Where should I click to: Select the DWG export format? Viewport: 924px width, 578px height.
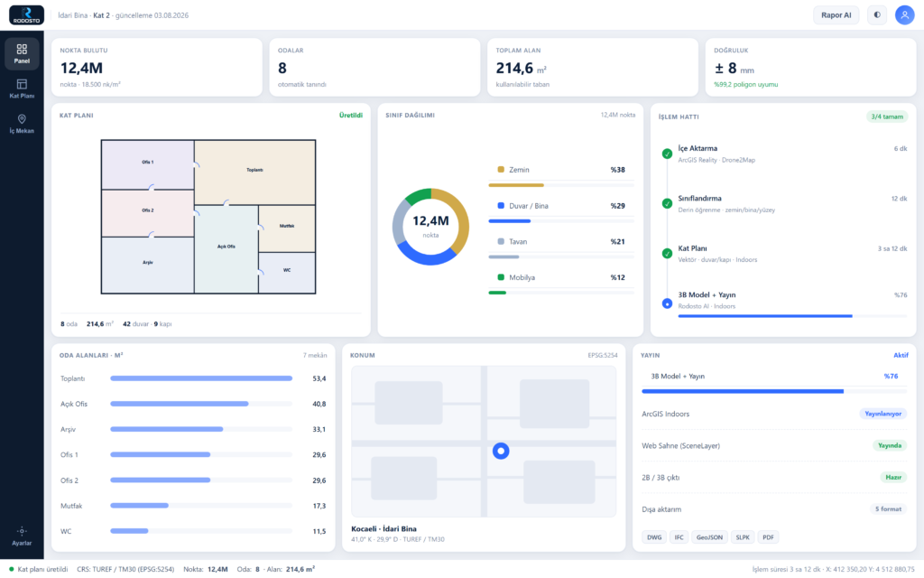pyautogui.click(x=654, y=537)
